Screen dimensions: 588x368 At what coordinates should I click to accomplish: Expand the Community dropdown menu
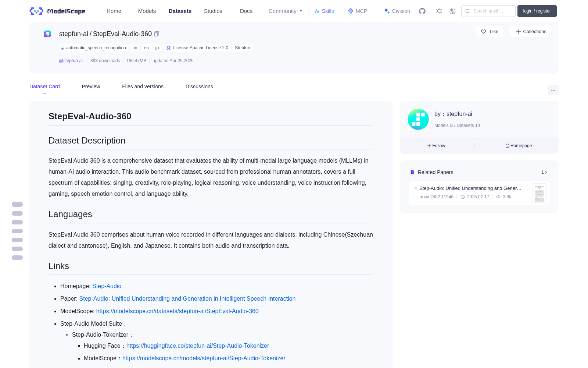coord(286,11)
